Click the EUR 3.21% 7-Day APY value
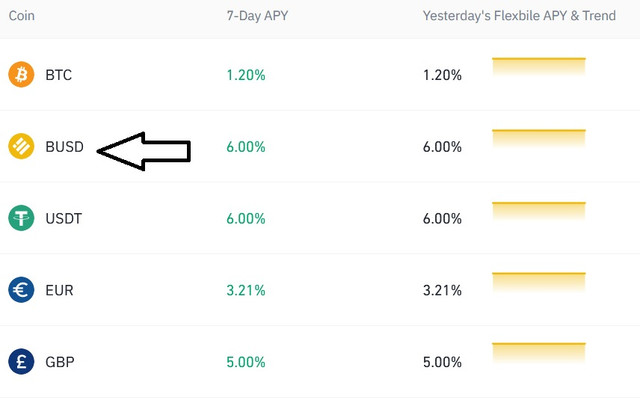 click(246, 290)
